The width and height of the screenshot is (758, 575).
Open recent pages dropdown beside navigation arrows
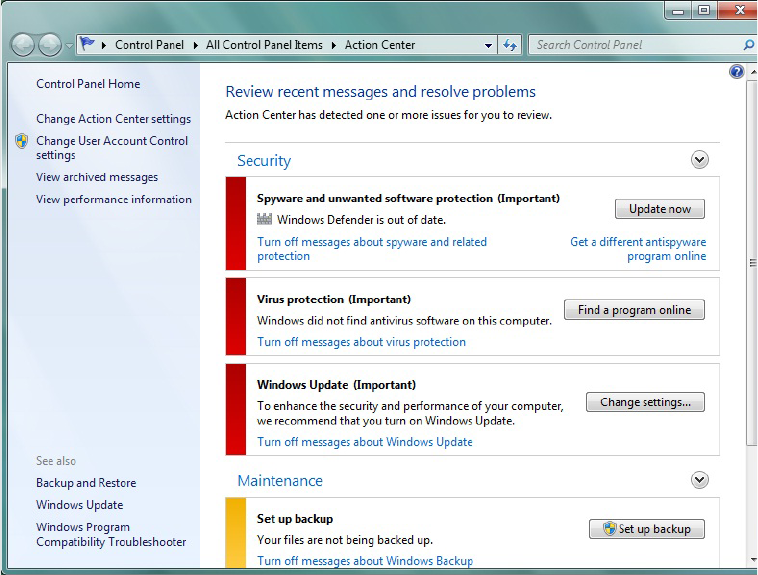tap(69, 46)
